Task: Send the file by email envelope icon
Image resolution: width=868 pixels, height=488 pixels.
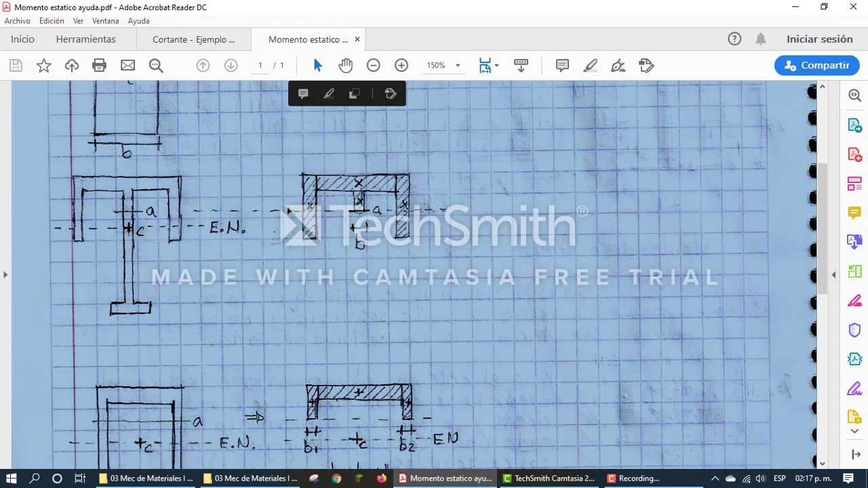Action: 127,66
